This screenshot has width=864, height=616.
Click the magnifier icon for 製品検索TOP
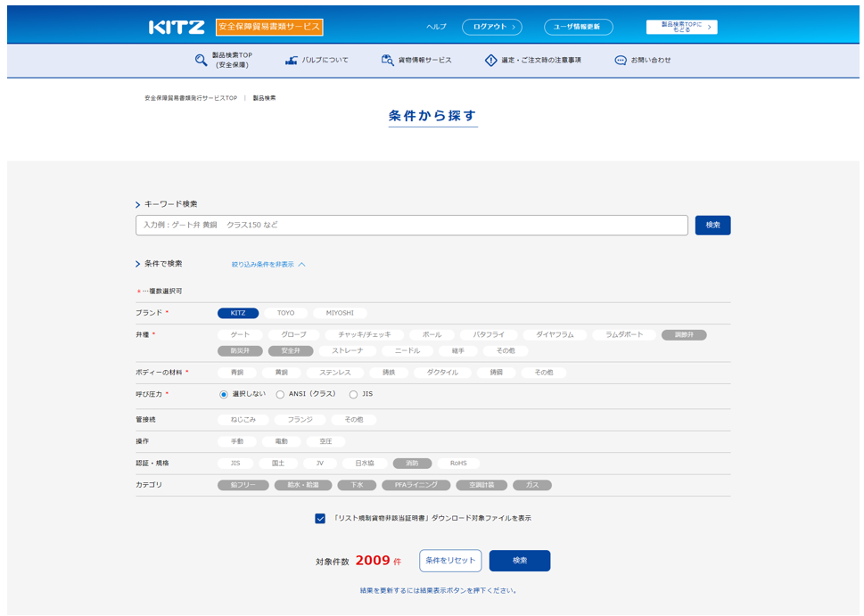(x=202, y=61)
